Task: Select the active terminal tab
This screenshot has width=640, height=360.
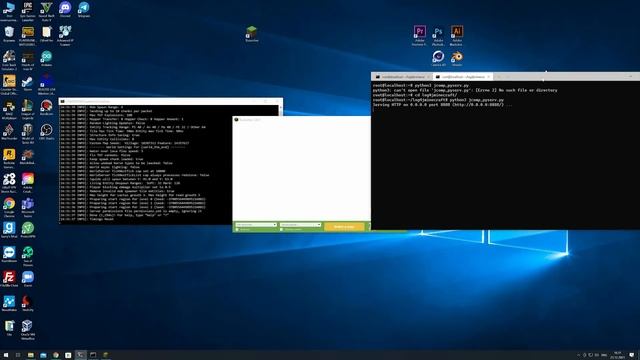Action: (x=462, y=77)
